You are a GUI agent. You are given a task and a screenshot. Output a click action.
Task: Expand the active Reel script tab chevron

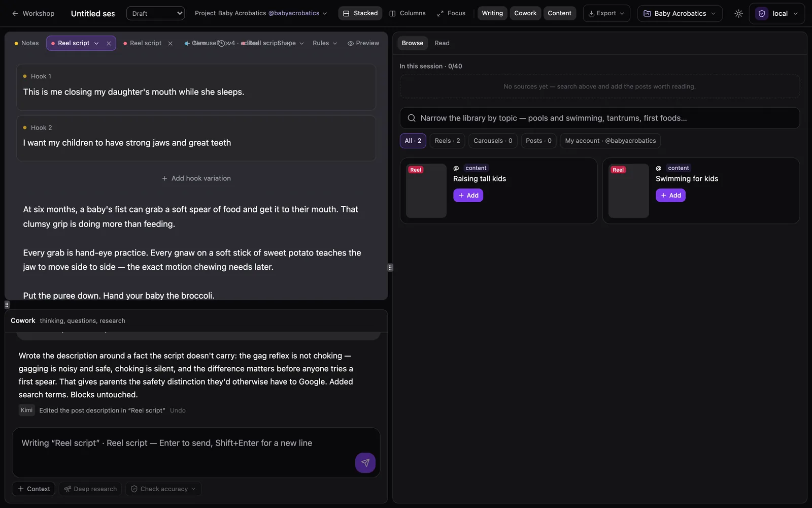96,43
